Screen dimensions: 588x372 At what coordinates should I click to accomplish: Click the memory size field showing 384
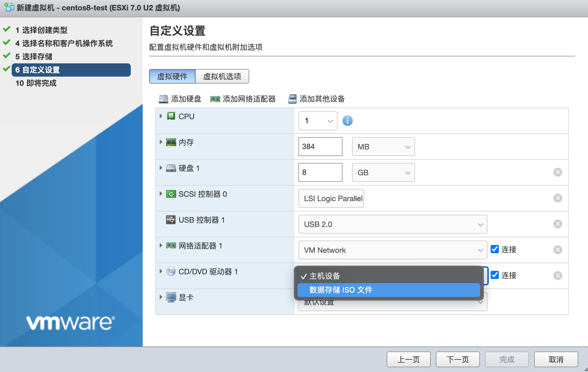click(320, 147)
